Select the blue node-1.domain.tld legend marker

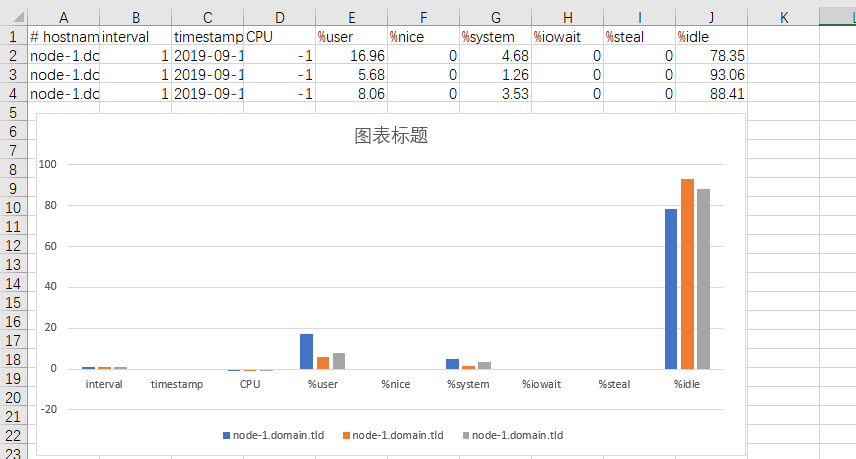(226, 436)
